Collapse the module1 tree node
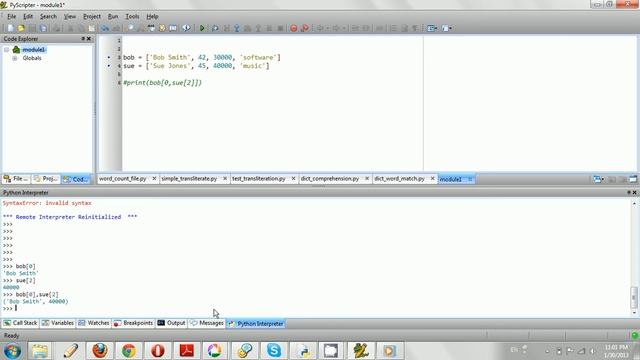This screenshot has width=640, height=360. click(7, 50)
